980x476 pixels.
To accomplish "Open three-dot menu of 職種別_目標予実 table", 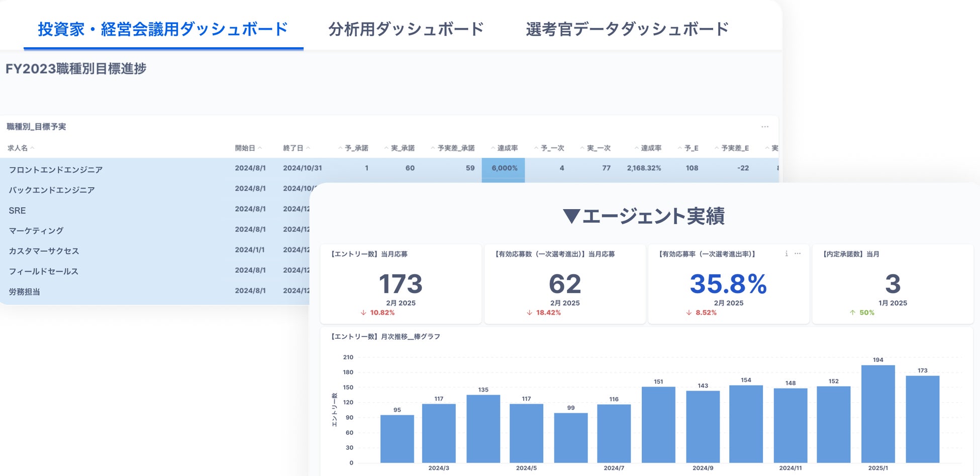I will click(x=764, y=127).
